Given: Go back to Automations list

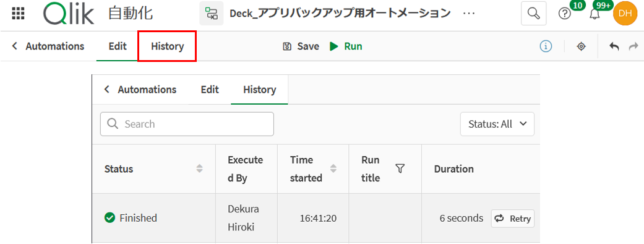Looking at the screenshot, I should click(x=48, y=46).
